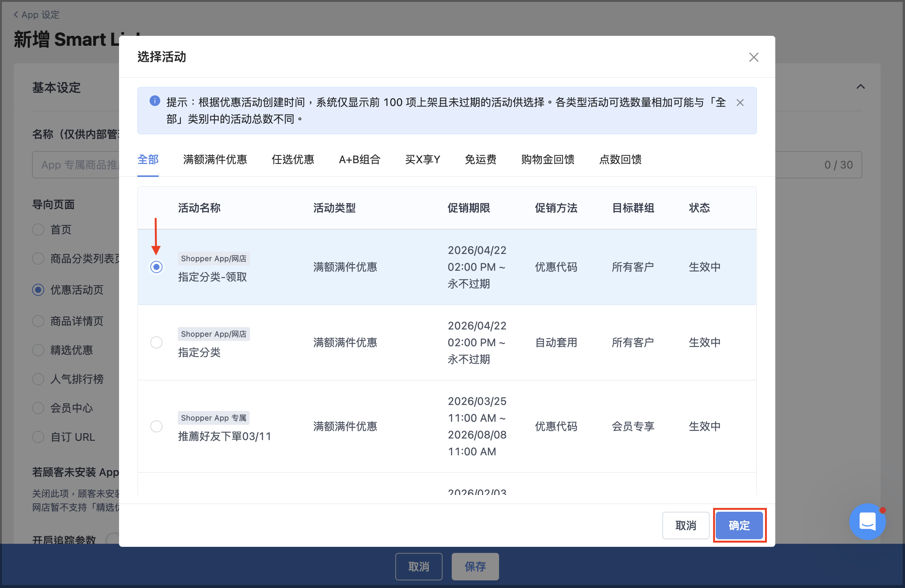Choose 自订 URL radio option
The width and height of the screenshot is (905, 588).
pyautogui.click(x=38, y=437)
